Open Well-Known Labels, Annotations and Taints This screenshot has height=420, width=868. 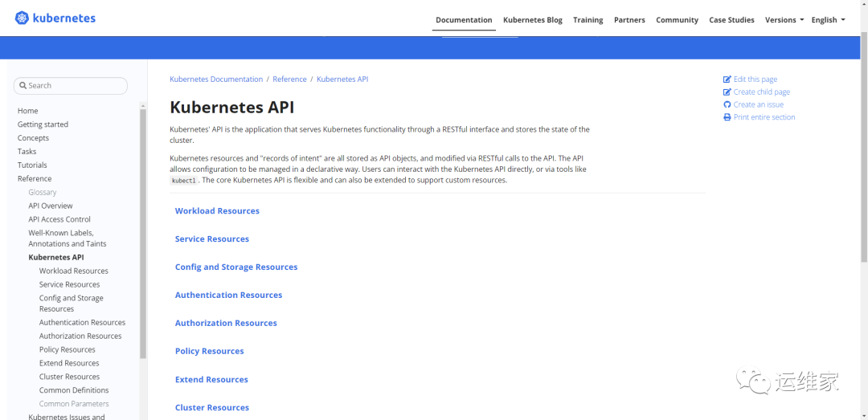[x=67, y=238]
